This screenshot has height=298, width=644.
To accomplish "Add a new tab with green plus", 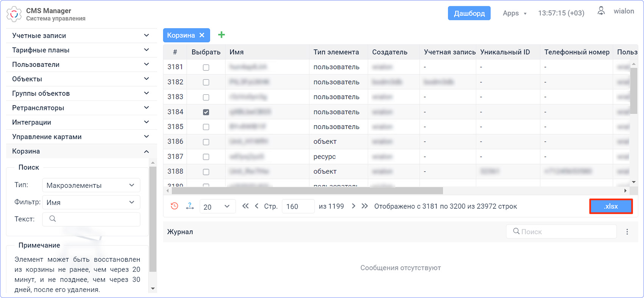I will point(222,35).
